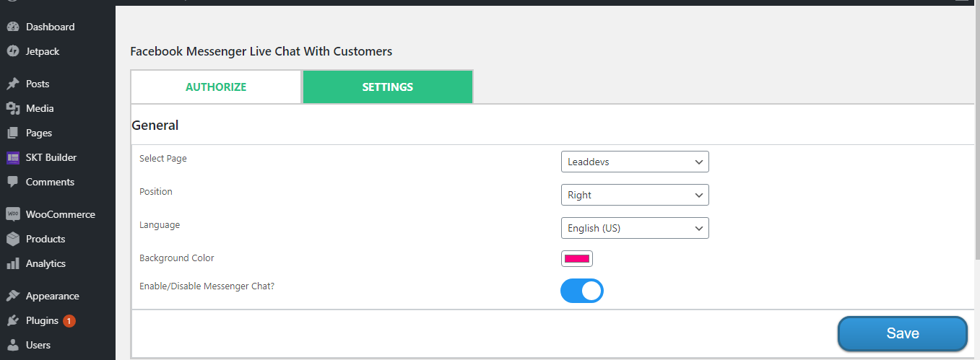This screenshot has width=980, height=360.
Task: Expand the Language dropdown English (US)
Action: (635, 228)
